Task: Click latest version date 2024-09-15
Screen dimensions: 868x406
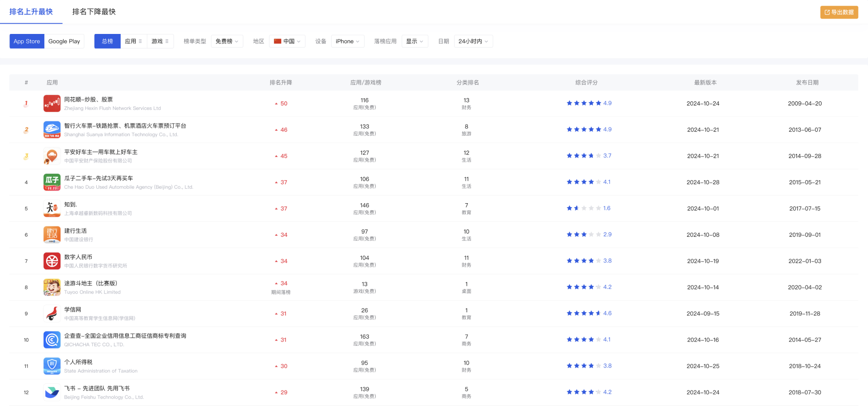Action: (x=703, y=314)
